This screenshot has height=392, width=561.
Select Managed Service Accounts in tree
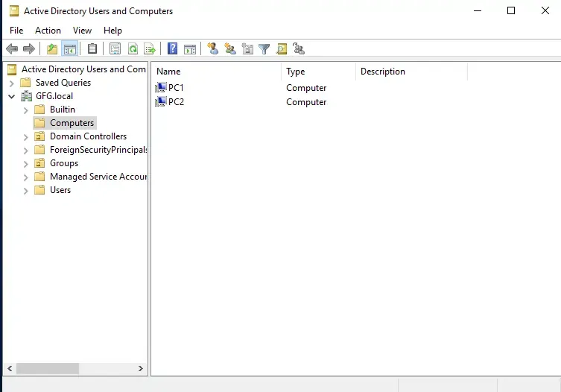[98, 177]
